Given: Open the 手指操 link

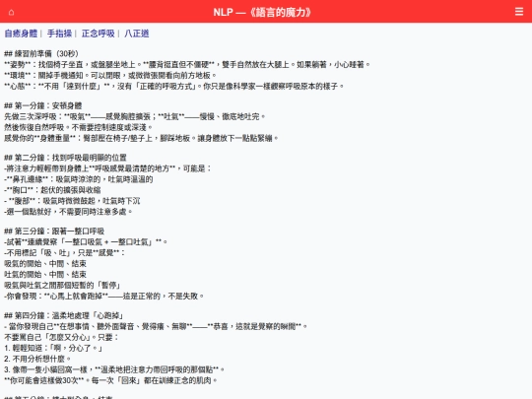Looking at the screenshot, I should (59, 33).
